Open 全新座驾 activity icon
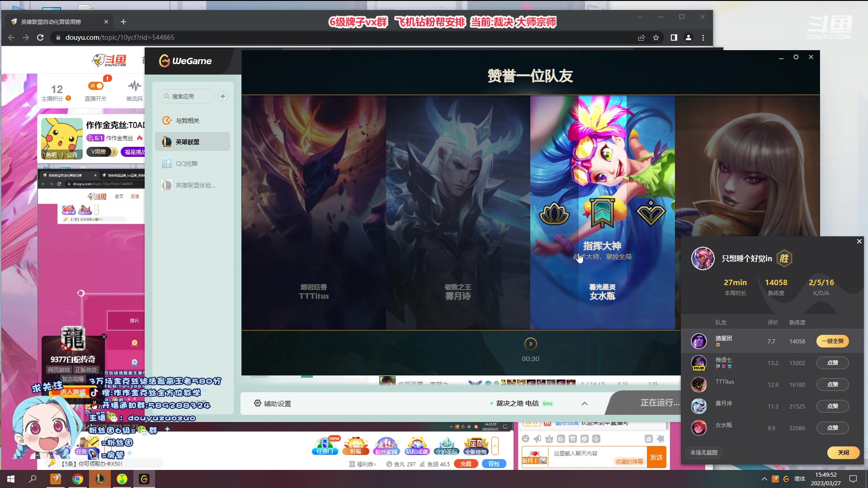Viewport: 868px width, 488px height. click(476, 446)
